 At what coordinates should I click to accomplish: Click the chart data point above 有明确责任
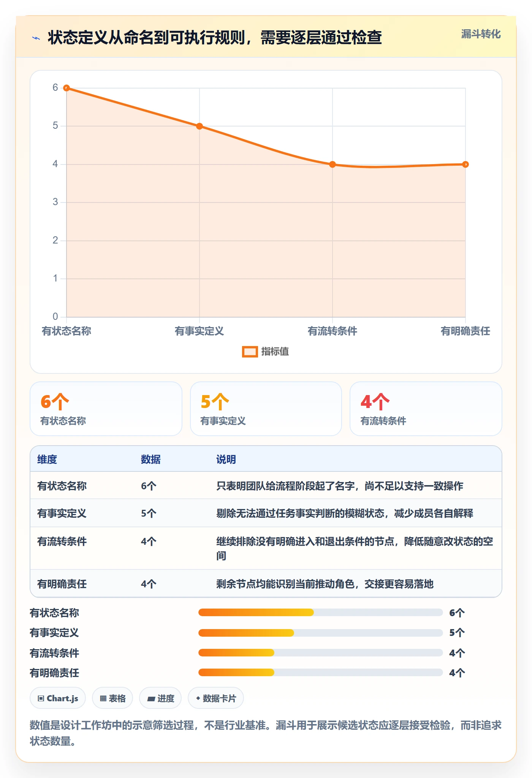(465, 164)
